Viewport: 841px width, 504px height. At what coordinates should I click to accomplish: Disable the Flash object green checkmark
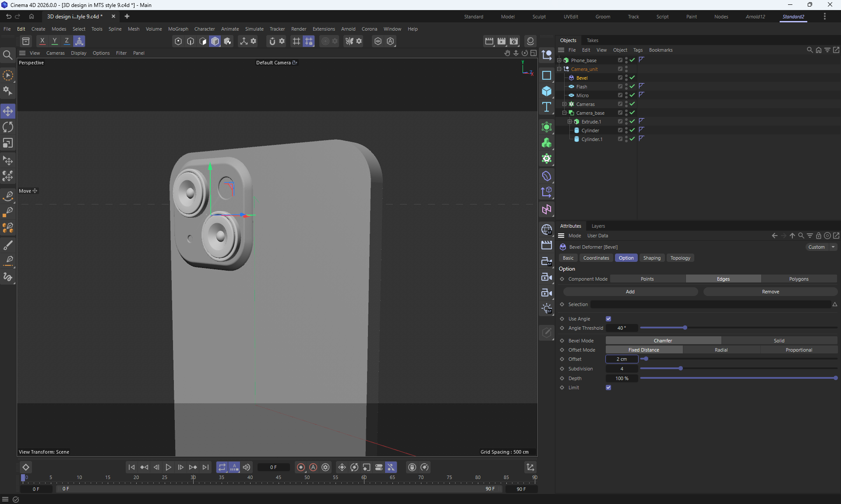tap(632, 86)
